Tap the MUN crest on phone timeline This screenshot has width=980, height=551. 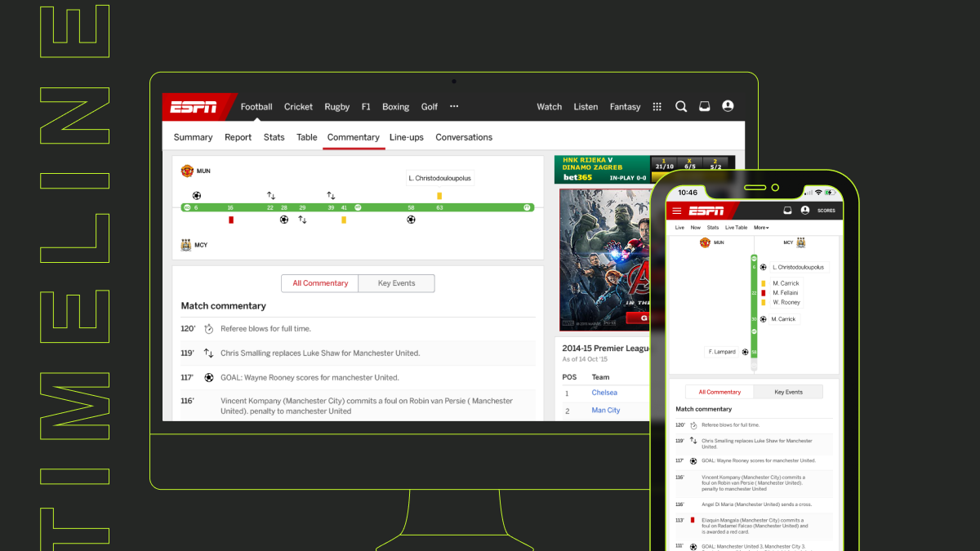[x=705, y=242]
